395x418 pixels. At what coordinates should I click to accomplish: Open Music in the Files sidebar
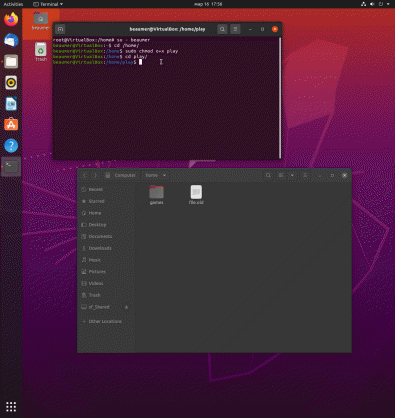tap(106, 260)
